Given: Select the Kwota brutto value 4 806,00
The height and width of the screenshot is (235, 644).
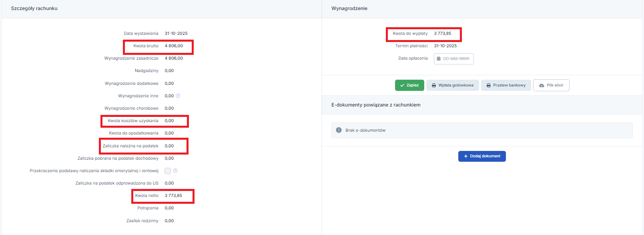Looking at the screenshot, I should click(x=174, y=46).
